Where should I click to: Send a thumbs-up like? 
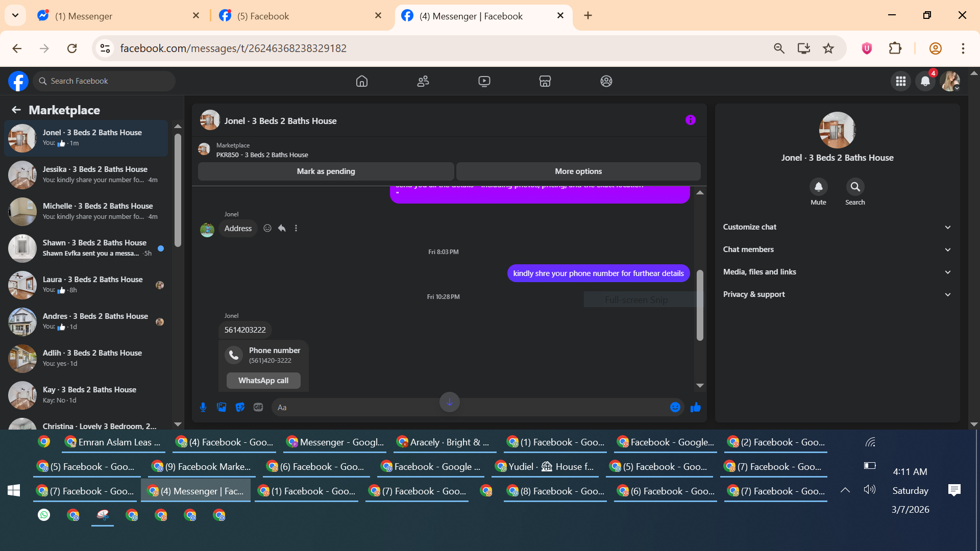[x=696, y=407]
